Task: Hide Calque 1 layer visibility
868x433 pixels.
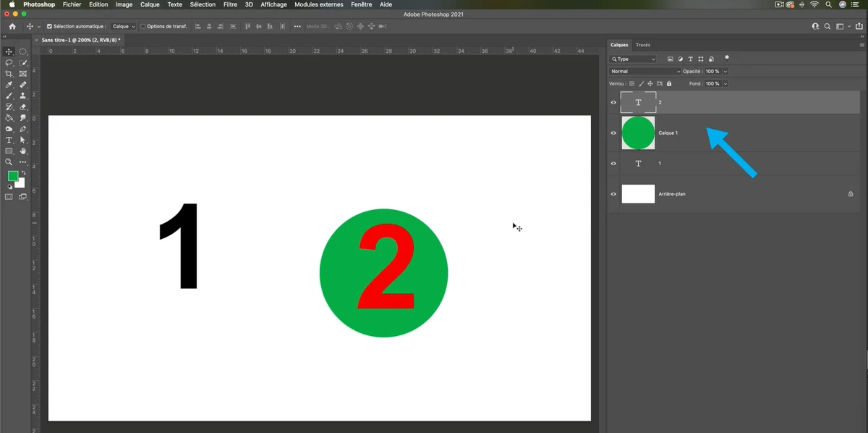Action: (x=613, y=133)
